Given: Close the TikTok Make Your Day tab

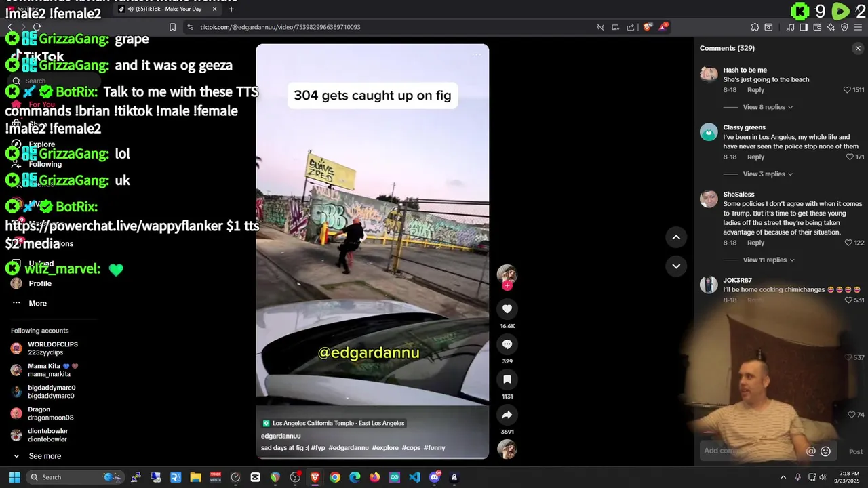Looking at the screenshot, I should pos(215,9).
